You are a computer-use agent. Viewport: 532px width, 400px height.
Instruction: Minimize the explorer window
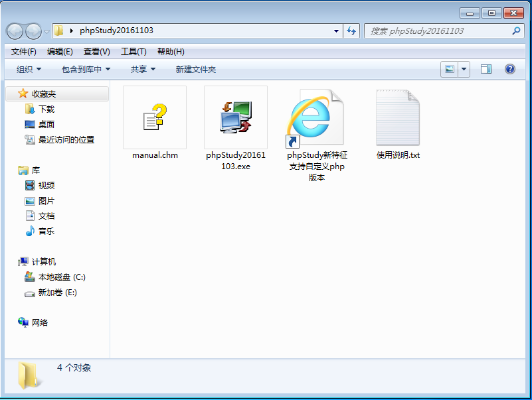[x=470, y=13]
